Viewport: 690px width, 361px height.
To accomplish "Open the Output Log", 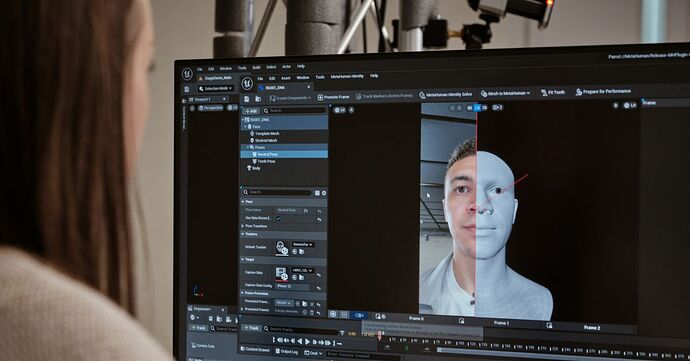I will click(286, 351).
